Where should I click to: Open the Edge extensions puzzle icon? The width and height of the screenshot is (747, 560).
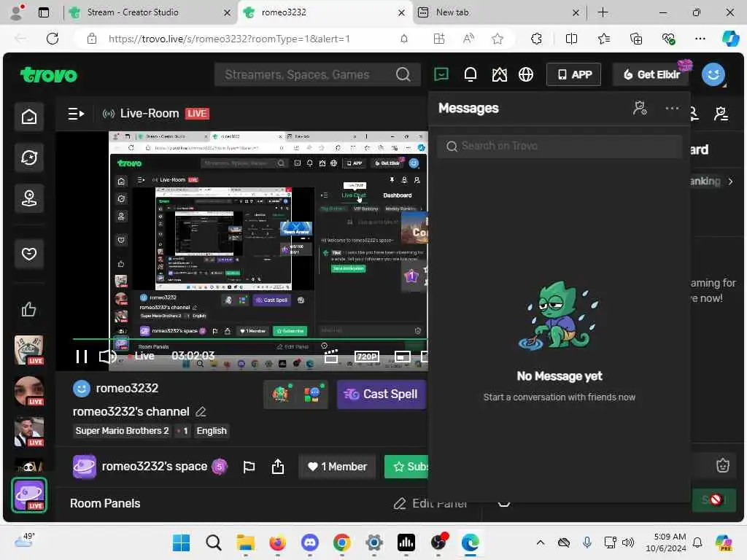coord(536,39)
